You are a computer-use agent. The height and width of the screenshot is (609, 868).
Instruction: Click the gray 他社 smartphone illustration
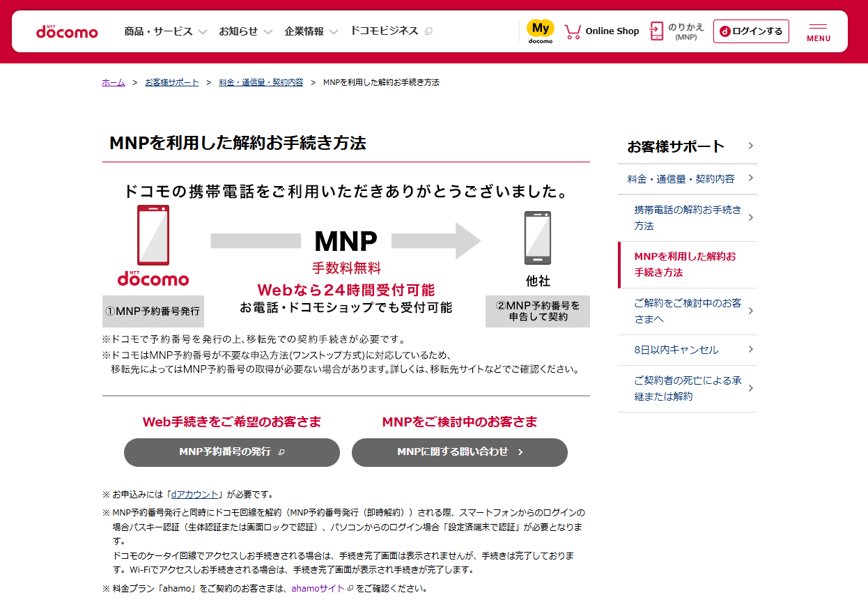538,238
